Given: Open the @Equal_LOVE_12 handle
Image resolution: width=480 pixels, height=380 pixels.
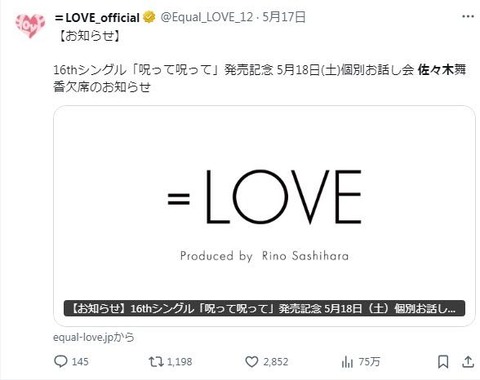Looking at the screenshot, I should (x=207, y=17).
